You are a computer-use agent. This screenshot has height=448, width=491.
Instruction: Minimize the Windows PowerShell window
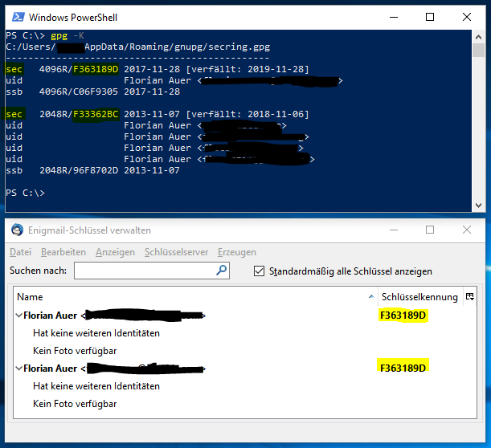pos(394,17)
